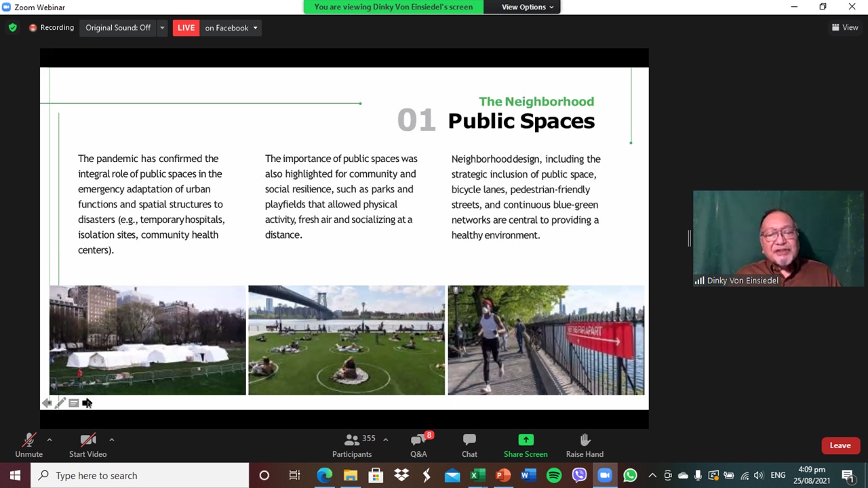Toggle Original Sound: Off button

118,28
